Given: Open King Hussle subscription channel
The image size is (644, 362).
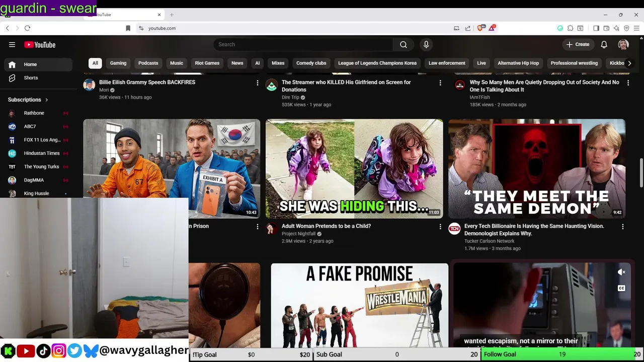Looking at the screenshot, I should (38, 194).
